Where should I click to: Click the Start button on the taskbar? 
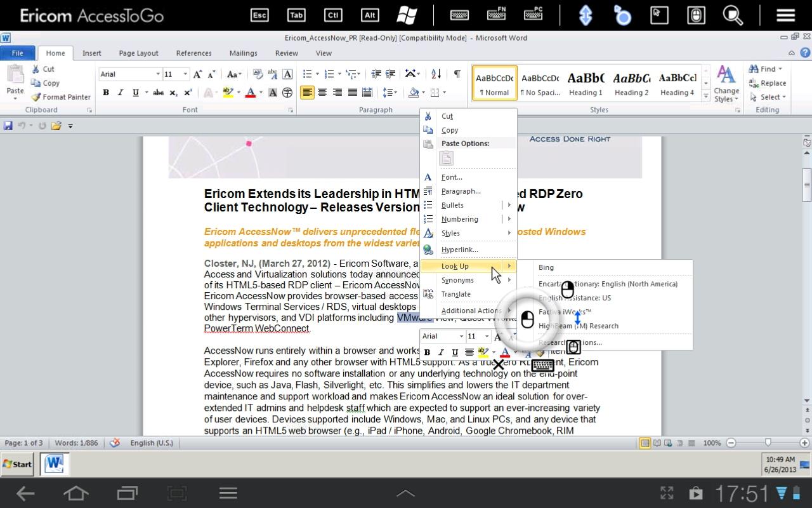(x=18, y=464)
